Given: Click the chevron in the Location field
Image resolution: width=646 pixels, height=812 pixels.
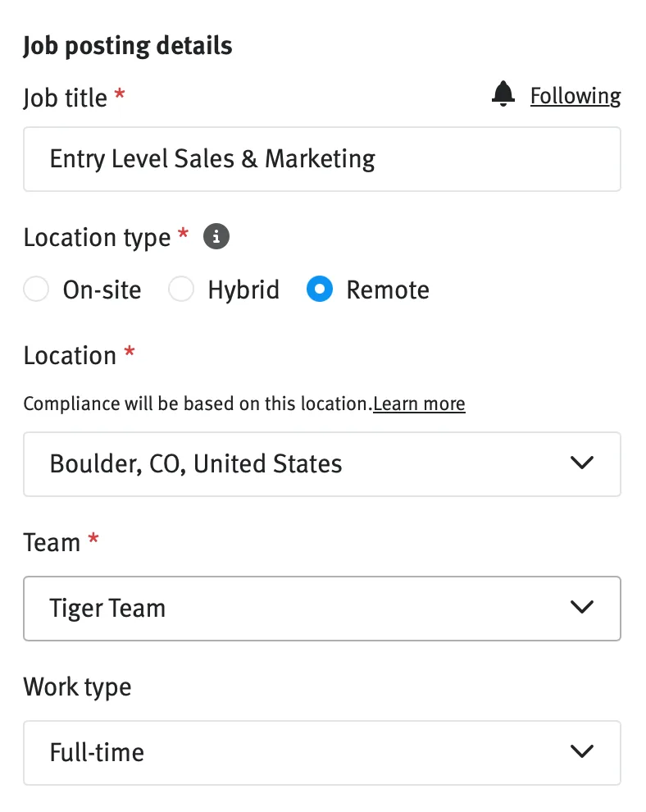Looking at the screenshot, I should (582, 463).
